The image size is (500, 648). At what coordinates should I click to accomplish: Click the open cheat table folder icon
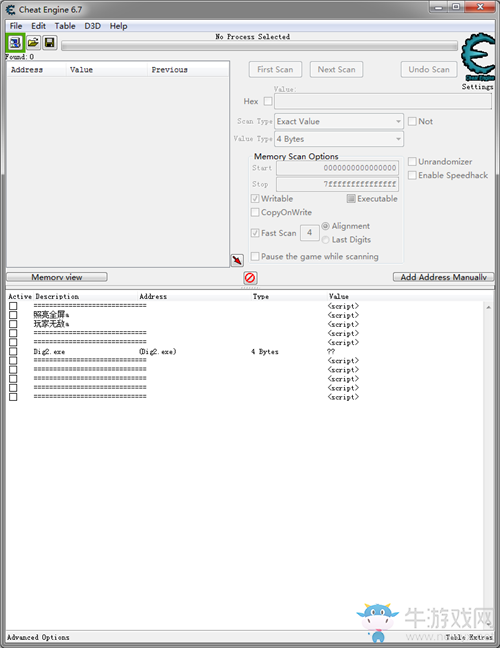(x=33, y=43)
